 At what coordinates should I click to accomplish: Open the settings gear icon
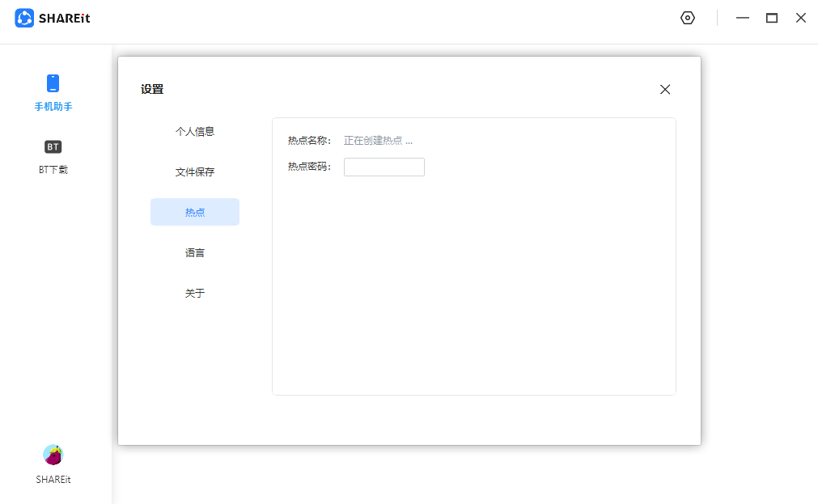687,17
